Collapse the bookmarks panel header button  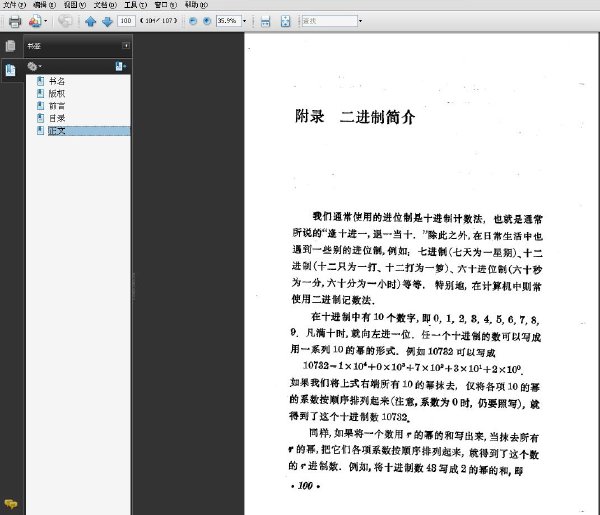(x=126, y=46)
